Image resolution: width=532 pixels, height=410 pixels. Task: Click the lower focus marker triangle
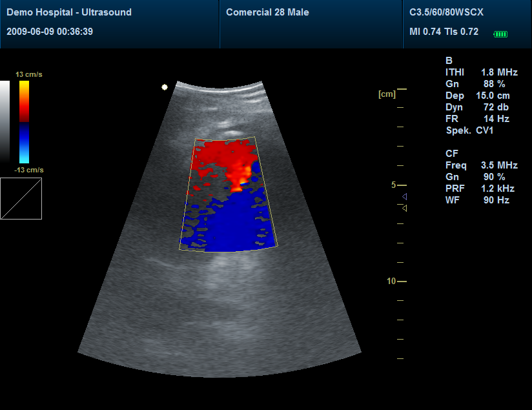click(404, 208)
